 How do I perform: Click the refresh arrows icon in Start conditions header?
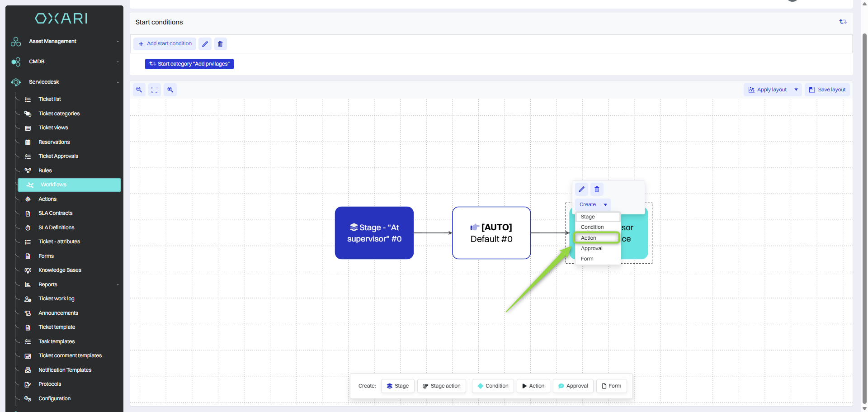pyautogui.click(x=843, y=22)
